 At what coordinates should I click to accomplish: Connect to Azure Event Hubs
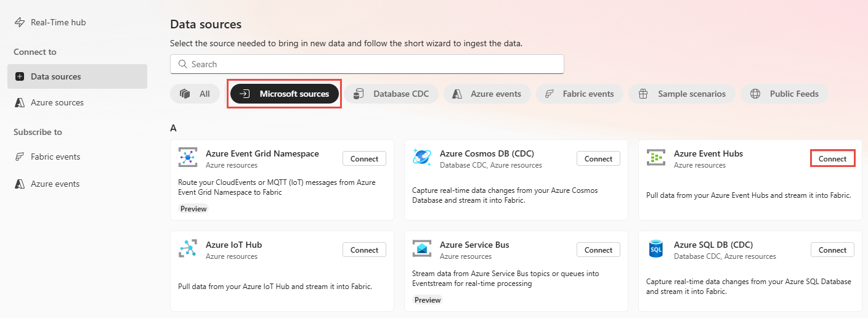pyautogui.click(x=833, y=158)
